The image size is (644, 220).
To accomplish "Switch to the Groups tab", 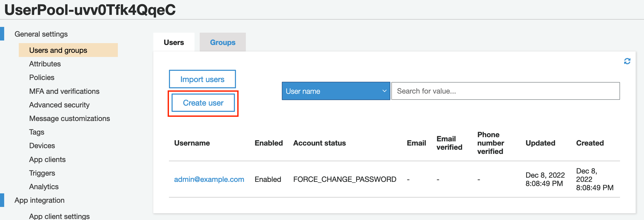I will coord(223,42).
